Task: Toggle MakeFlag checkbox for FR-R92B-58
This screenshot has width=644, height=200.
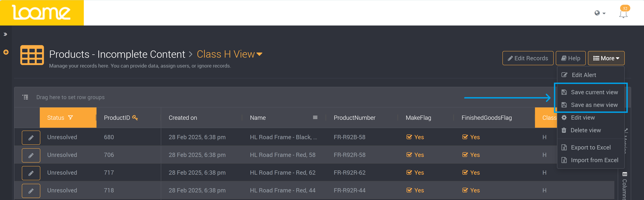Action: [409, 137]
